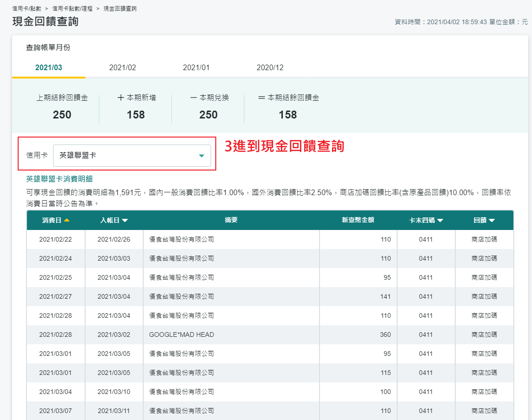Sort by 卡末四碼 arrow icon

click(440, 220)
